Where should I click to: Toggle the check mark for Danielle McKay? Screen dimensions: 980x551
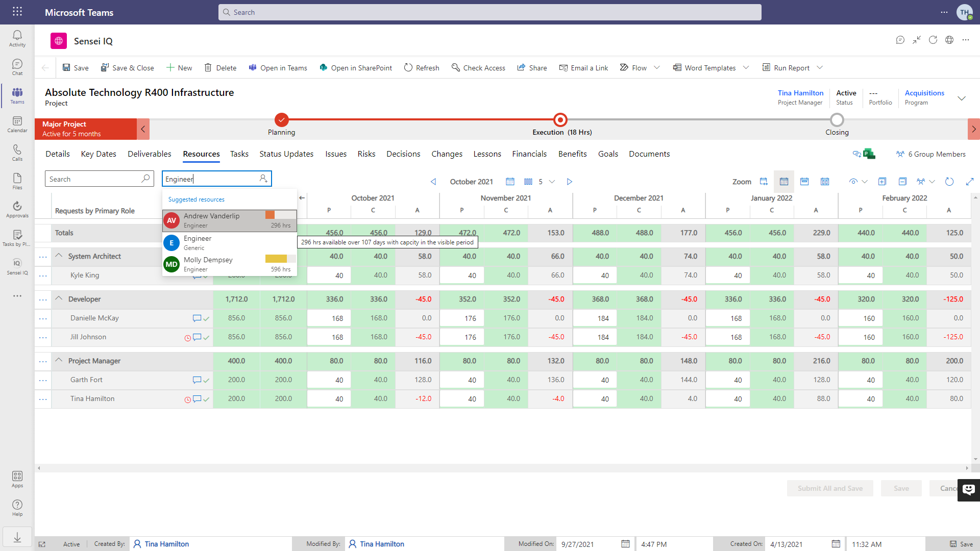206,318
